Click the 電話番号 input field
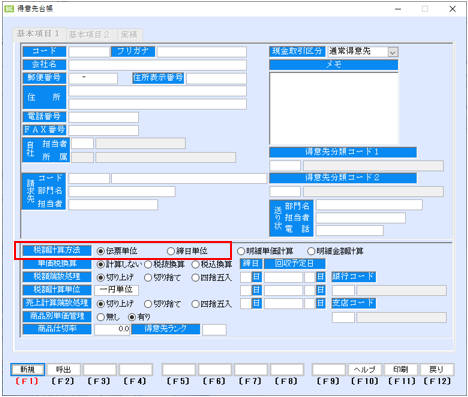This screenshot has height=397, width=468. point(103,117)
